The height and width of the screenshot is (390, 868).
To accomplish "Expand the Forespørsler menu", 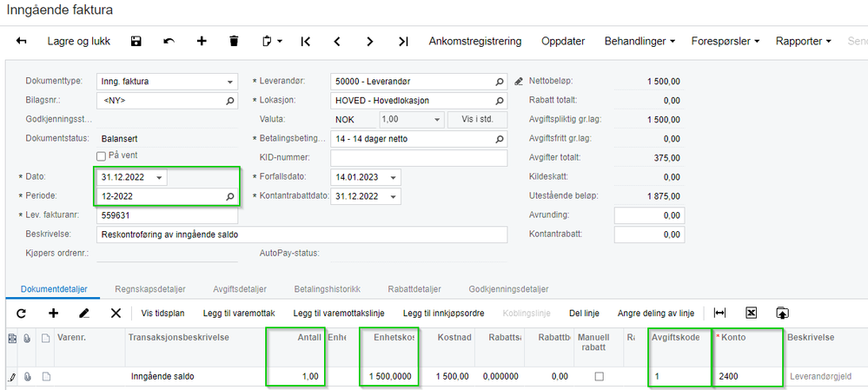I will point(726,41).
